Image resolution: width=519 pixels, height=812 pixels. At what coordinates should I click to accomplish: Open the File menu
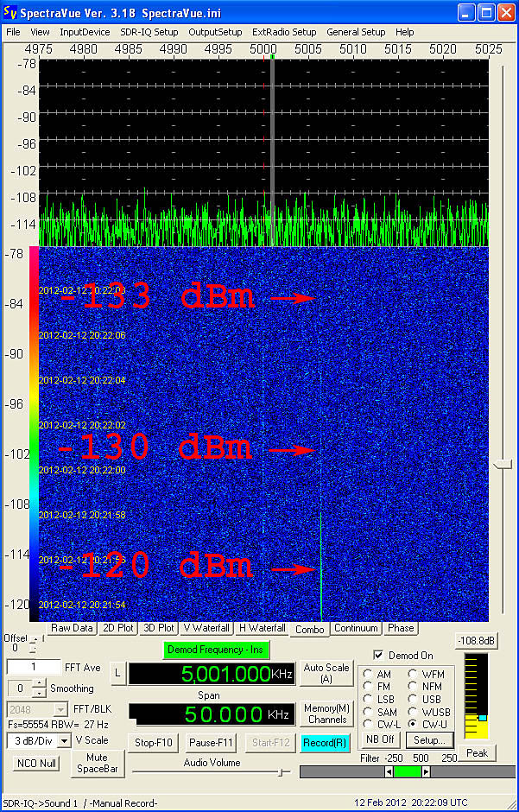pos(13,32)
